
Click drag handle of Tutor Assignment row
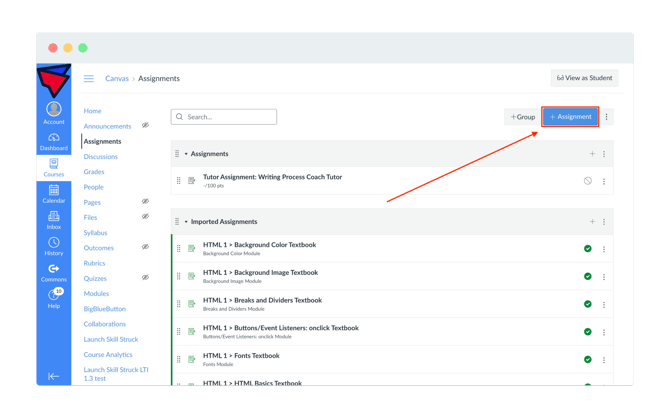(x=179, y=181)
